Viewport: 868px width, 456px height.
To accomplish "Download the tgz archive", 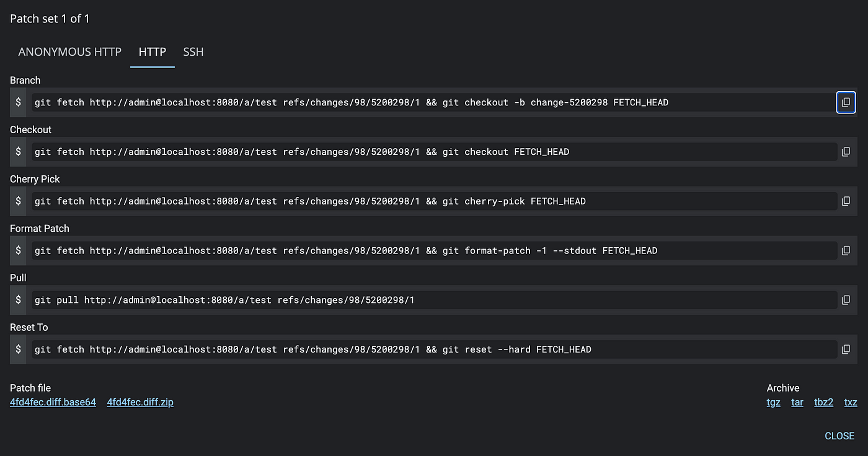I will click(x=774, y=402).
